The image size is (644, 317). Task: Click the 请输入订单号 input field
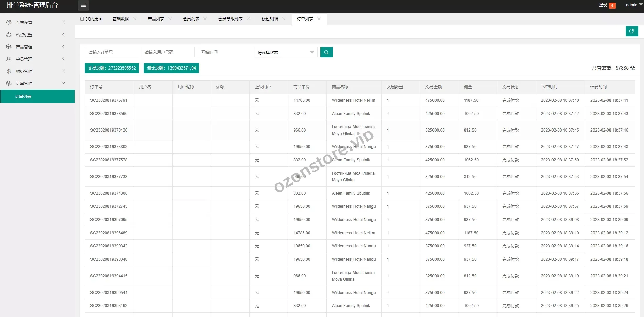(x=111, y=52)
